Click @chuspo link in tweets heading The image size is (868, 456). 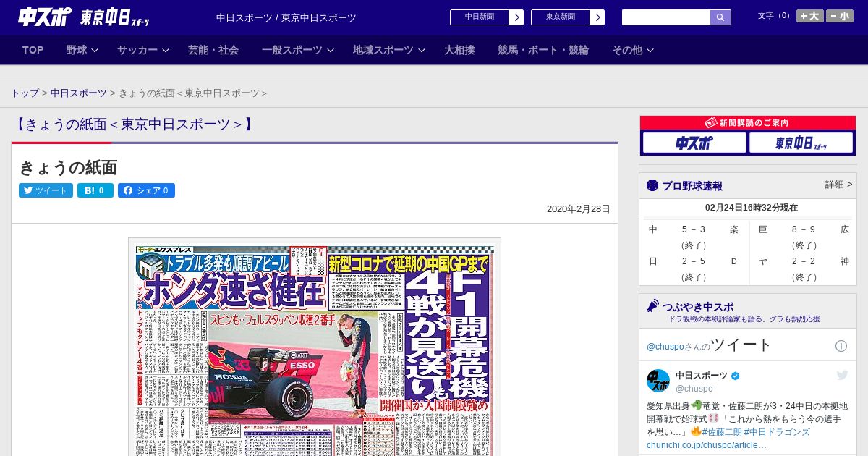tap(665, 347)
